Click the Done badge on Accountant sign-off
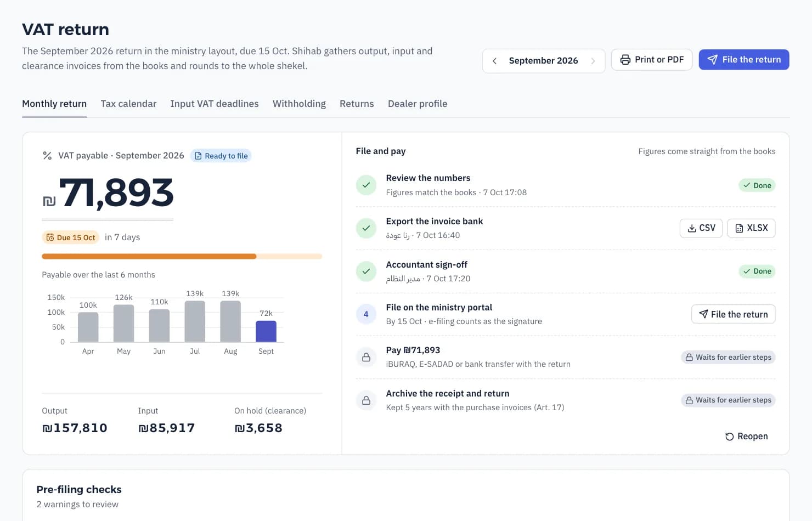The width and height of the screenshot is (812, 521). pyautogui.click(x=757, y=271)
